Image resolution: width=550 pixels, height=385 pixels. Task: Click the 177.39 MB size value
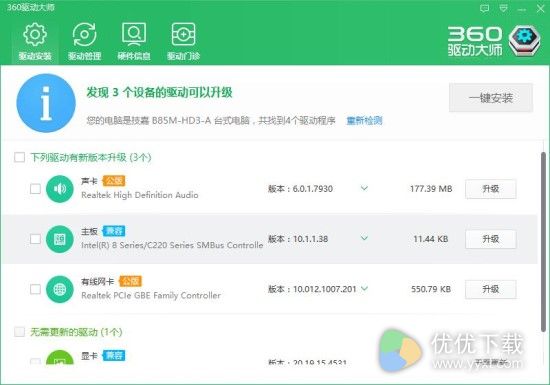(x=431, y=189)
